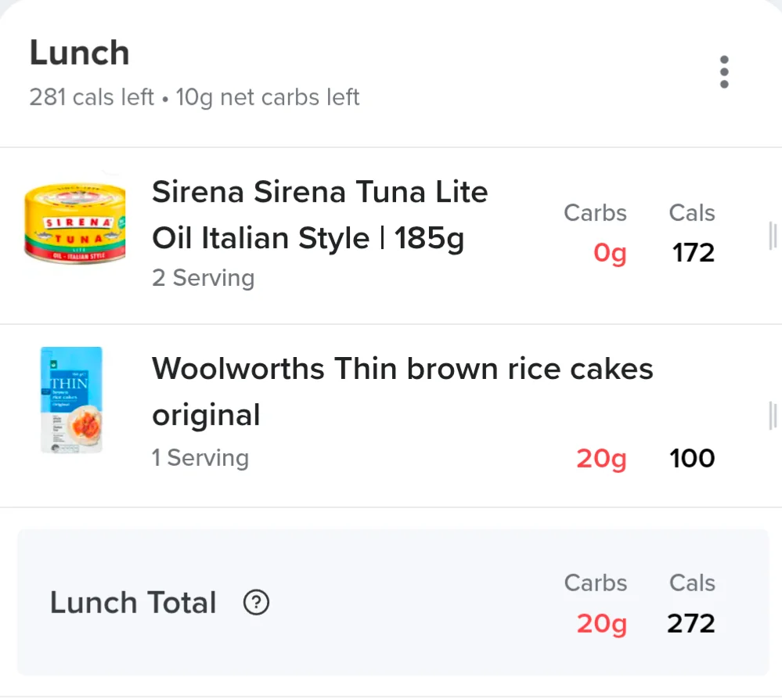Click the 281 cals left summary text

92,97
